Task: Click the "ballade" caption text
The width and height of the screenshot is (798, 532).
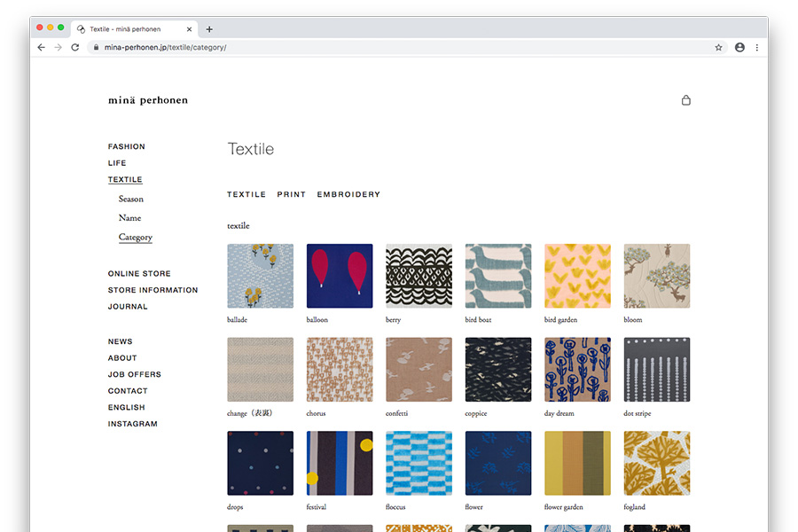Action: [x=237, y=320]
